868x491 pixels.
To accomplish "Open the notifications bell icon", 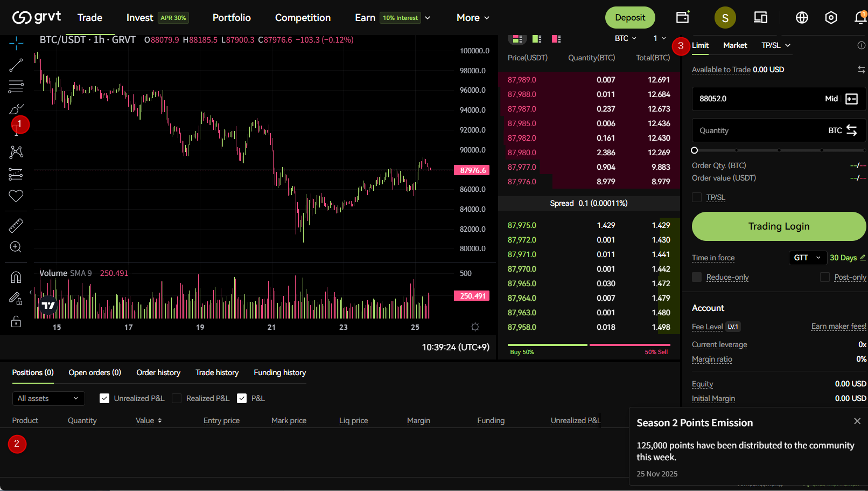I will 860,18.
